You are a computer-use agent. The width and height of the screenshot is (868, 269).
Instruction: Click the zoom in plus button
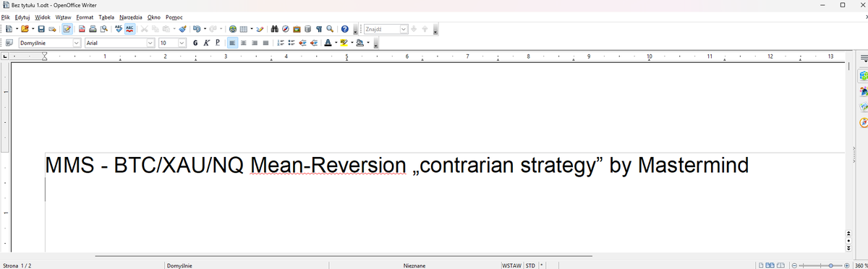(846, 265)
